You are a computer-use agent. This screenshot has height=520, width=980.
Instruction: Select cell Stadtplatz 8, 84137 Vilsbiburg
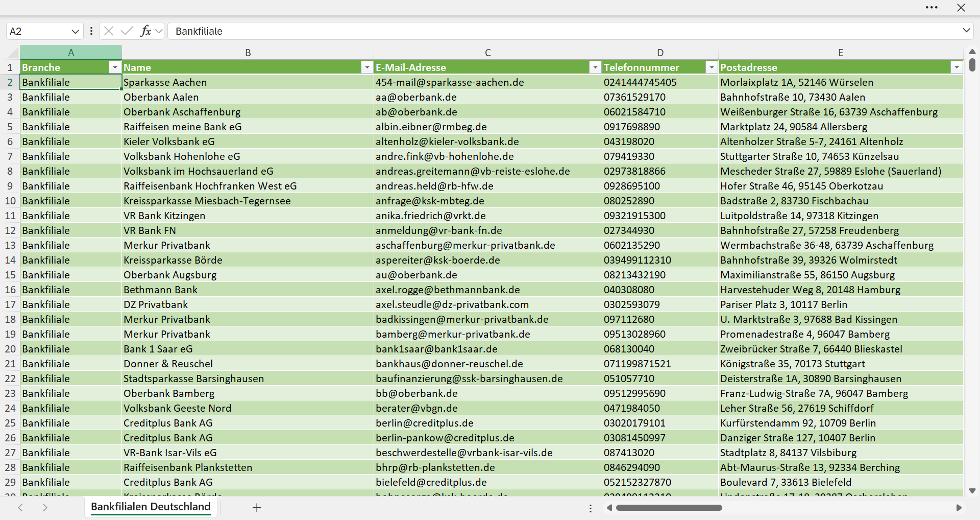pyautogui.click(x=841, y=453)
